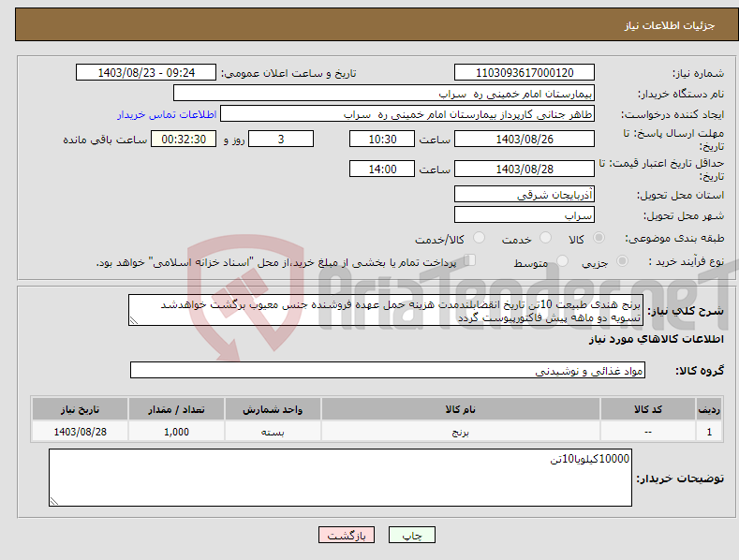Click the جزئیات اطلاعات نیاز page title
Screen dimensions: 739x560
click(x=670, y=25)
